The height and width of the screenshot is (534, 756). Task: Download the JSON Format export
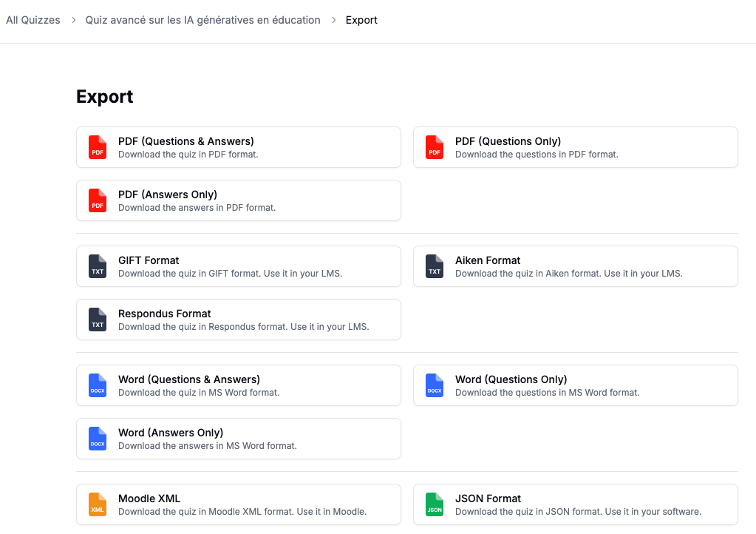click(x=575, y=504)
